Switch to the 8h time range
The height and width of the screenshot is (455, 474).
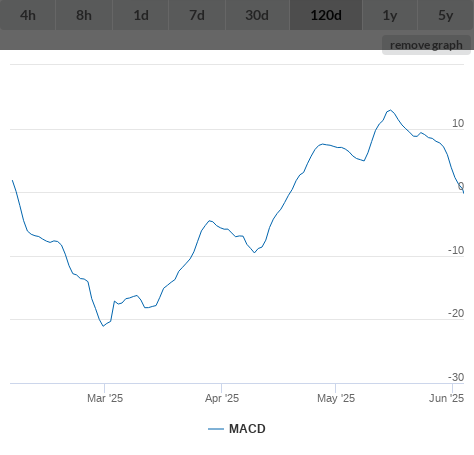click(x=84, y=15)
